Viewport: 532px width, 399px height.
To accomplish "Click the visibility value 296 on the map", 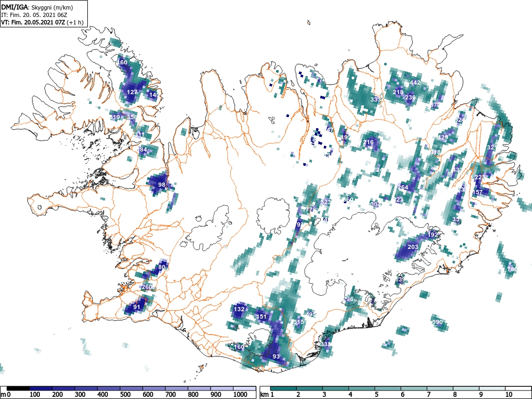I will coord(348,299).
